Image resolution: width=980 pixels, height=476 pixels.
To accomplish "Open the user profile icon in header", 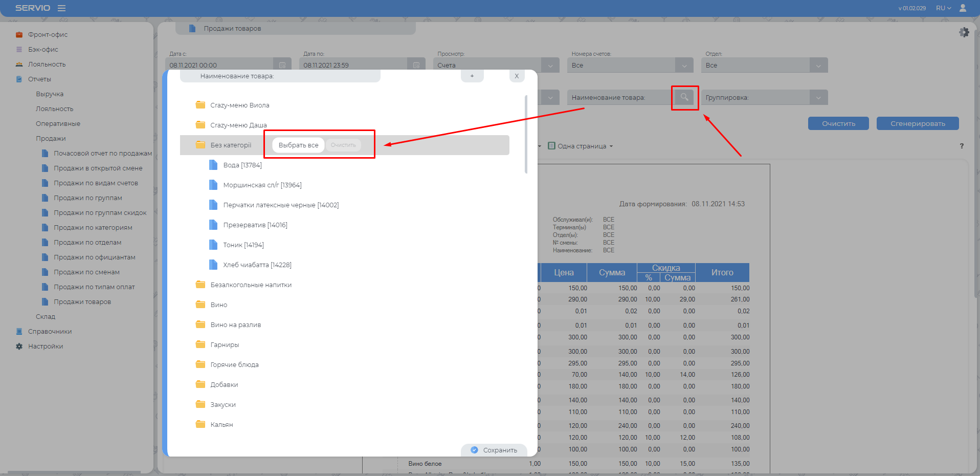I will click(x=963, y=8).
